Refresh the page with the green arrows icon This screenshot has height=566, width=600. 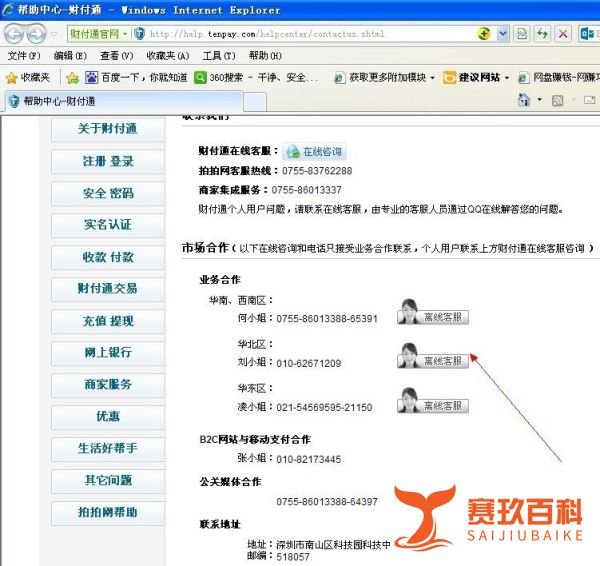542,34
